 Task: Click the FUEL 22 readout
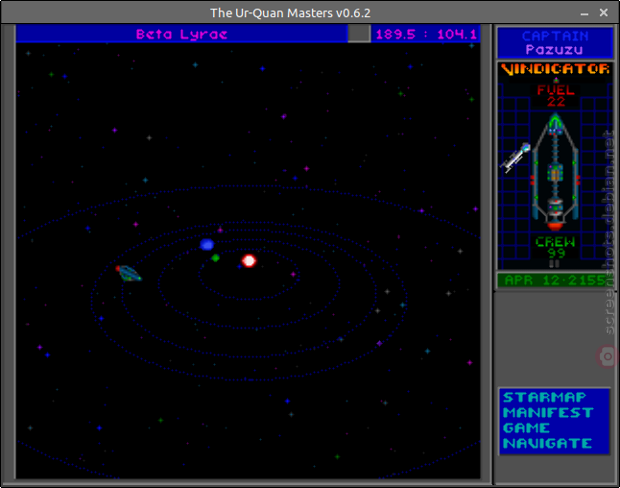tap(556, 96)
